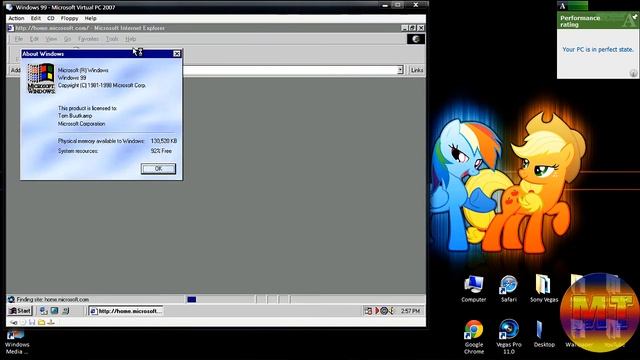Open the Computer desktop icon
The width and height of the screenshot is (640, 360).
coord(473,289)
